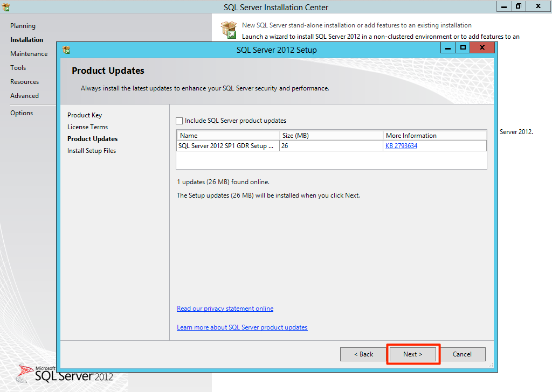Minimize the SQL Server Installation Center window
The image size is (552, 392).
click(504, 6)
